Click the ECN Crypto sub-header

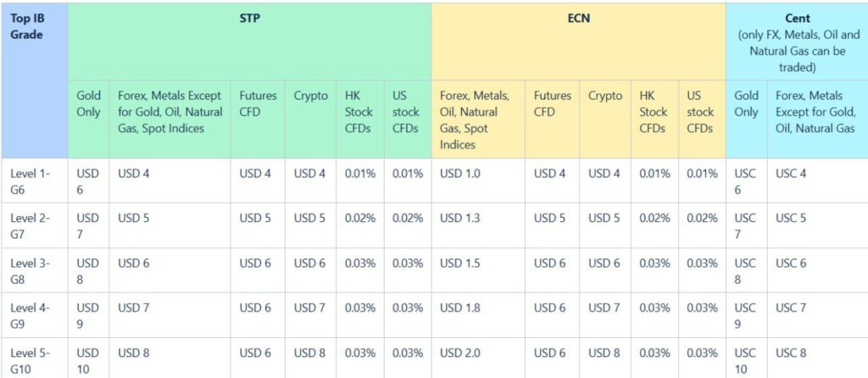605,119
